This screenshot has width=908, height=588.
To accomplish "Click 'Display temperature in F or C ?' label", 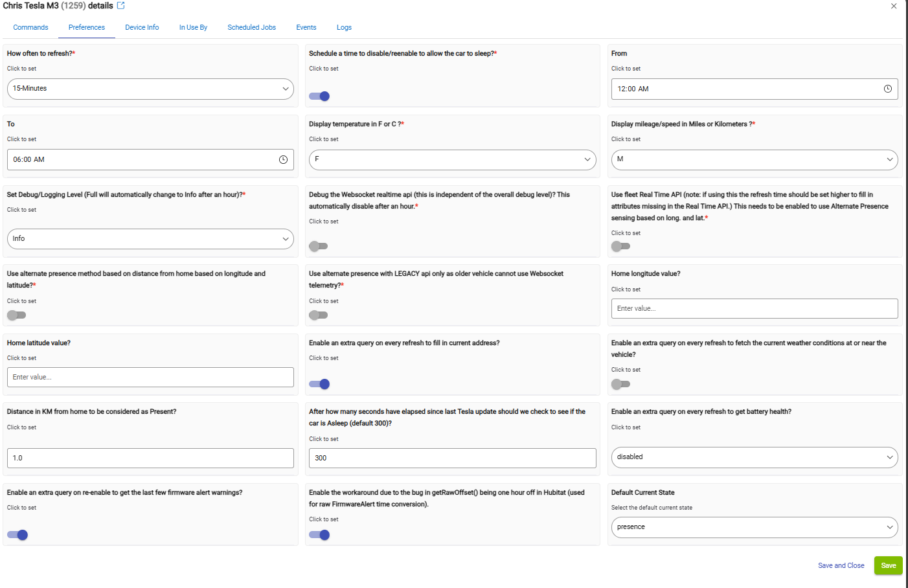I will [x=356, y=124].
